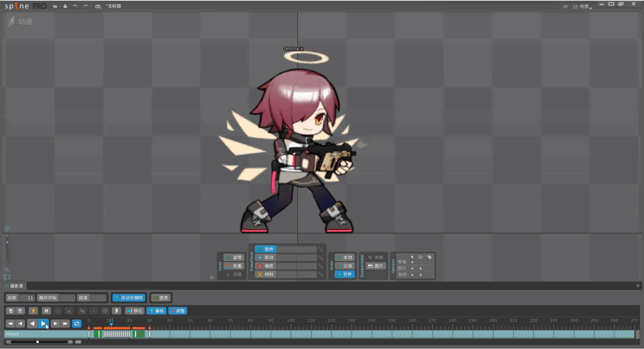Click the key icon beside 缩放 row

point(321,266)
